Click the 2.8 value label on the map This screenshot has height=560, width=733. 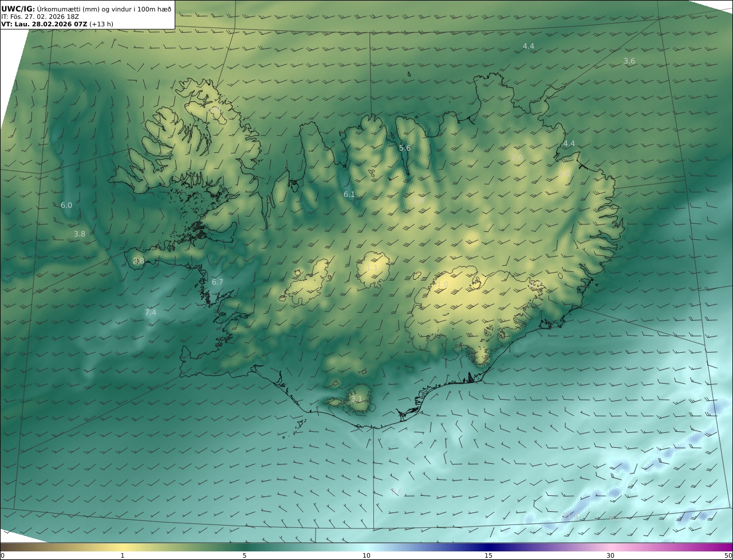[138, 261]
